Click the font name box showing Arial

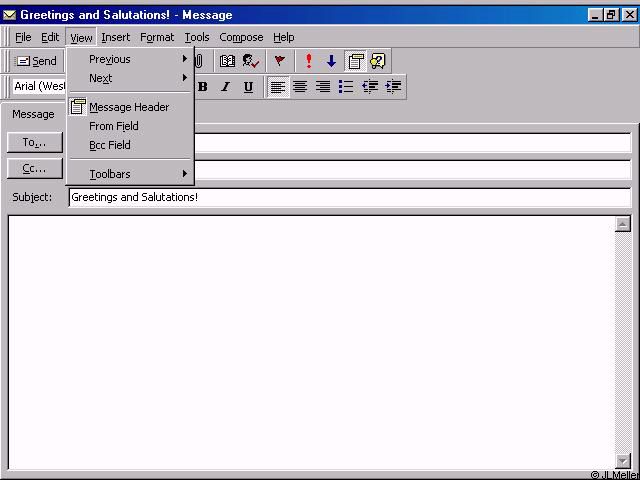coord(40,87)
